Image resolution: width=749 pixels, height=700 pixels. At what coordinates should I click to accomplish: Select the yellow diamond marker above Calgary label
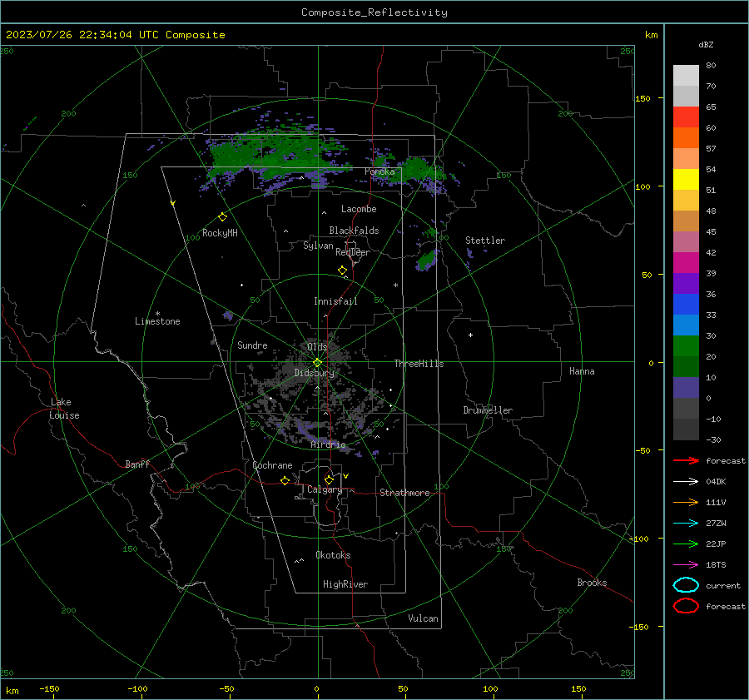pyautogui.click(x=329, y=479)
